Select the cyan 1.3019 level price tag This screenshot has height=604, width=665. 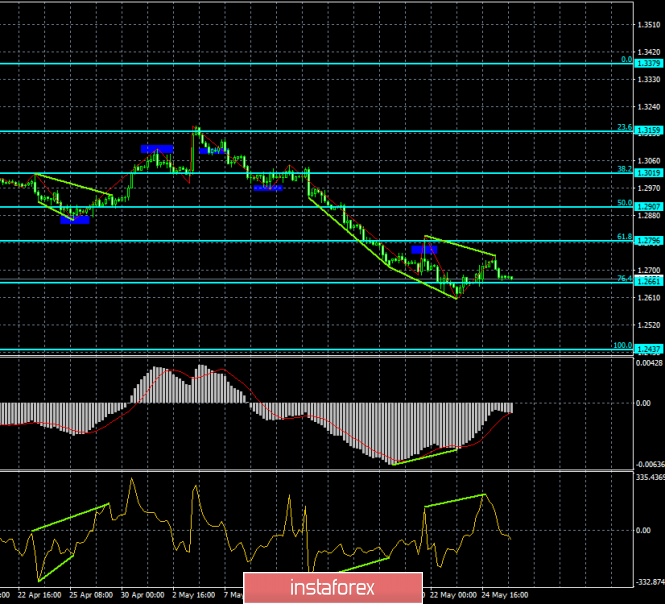(x=649, y=173)
